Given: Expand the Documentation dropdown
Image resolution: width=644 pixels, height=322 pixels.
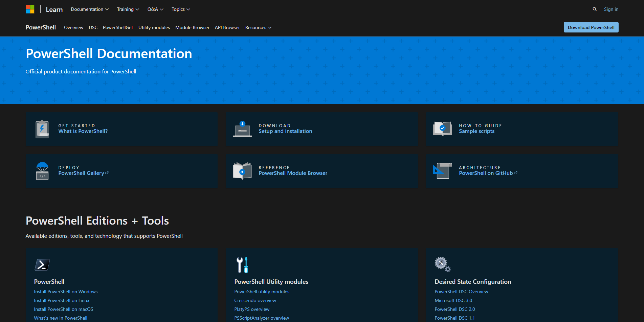Looking at the screenshot, I should [90, 9].
